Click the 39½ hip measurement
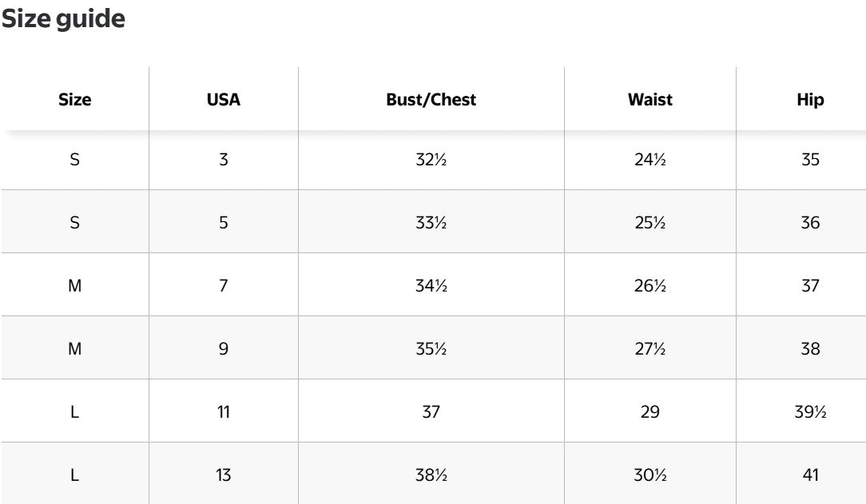Screen dimensions: 866x504 (x=810, y=412)
